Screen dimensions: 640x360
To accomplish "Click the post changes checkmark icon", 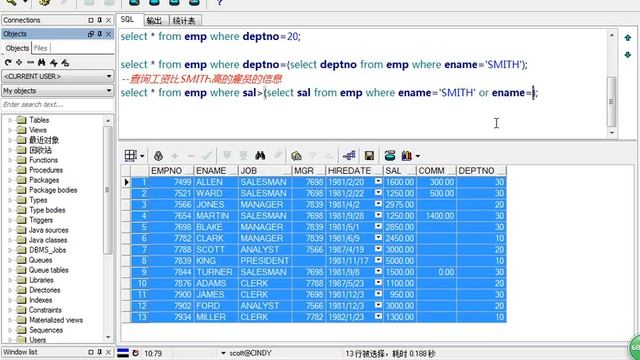I will 207,156.
